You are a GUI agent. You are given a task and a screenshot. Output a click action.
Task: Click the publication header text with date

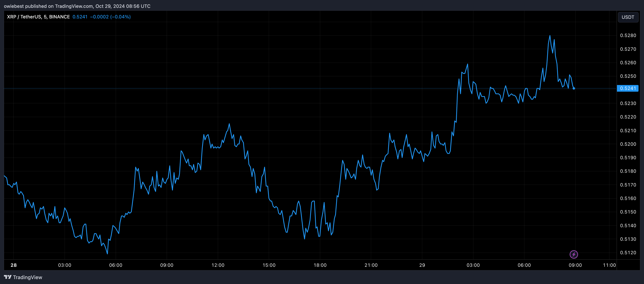click(x=77, y=6)
